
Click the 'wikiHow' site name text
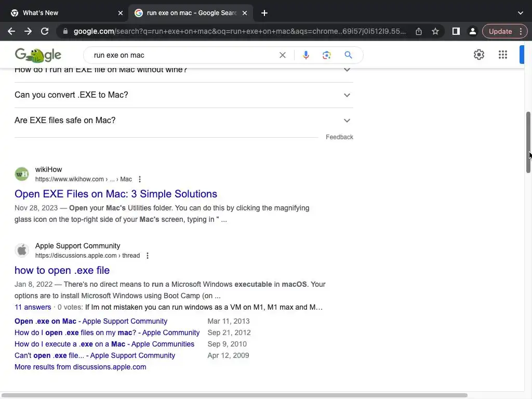pos(48,169)
